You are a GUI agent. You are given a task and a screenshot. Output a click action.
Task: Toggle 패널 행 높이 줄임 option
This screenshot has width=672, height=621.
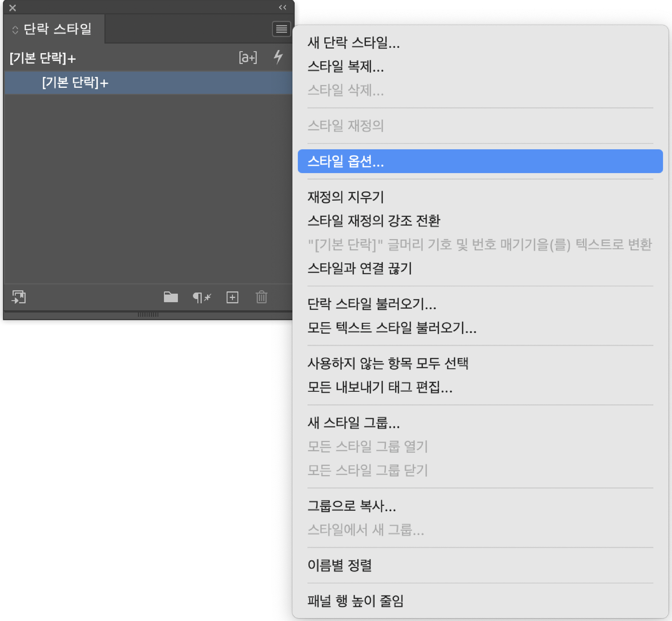(355, 601)
